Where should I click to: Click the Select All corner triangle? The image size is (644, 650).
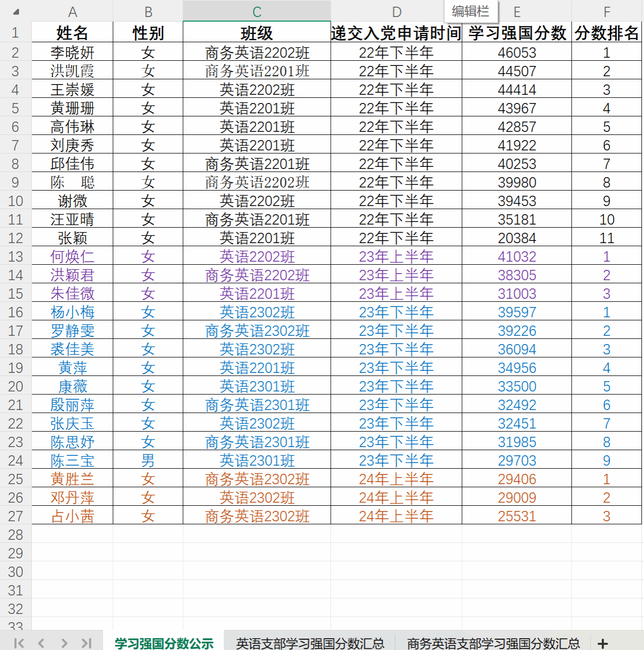[x=16, y=12]
